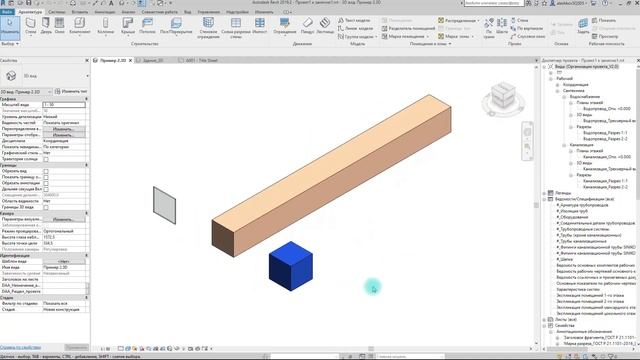640x360 pixels.
Task: Click the Показать work plane button
Action: pyautogui.click(x=604, y=20)
